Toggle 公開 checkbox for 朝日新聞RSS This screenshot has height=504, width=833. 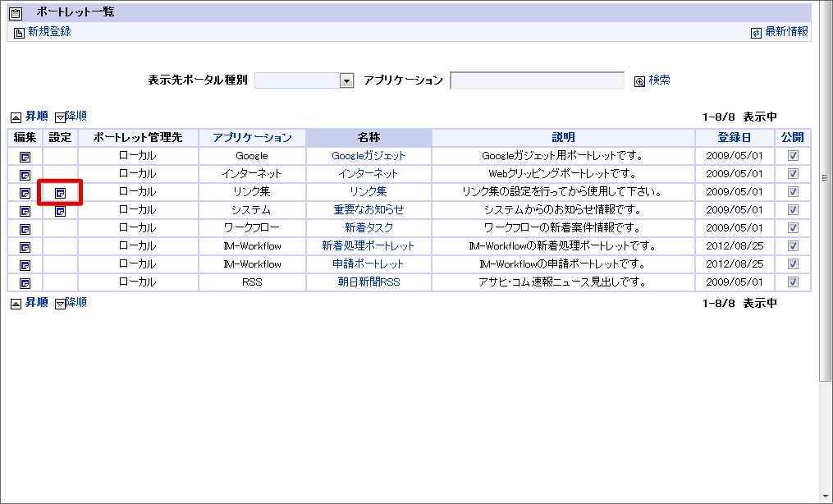coord(793,282)
